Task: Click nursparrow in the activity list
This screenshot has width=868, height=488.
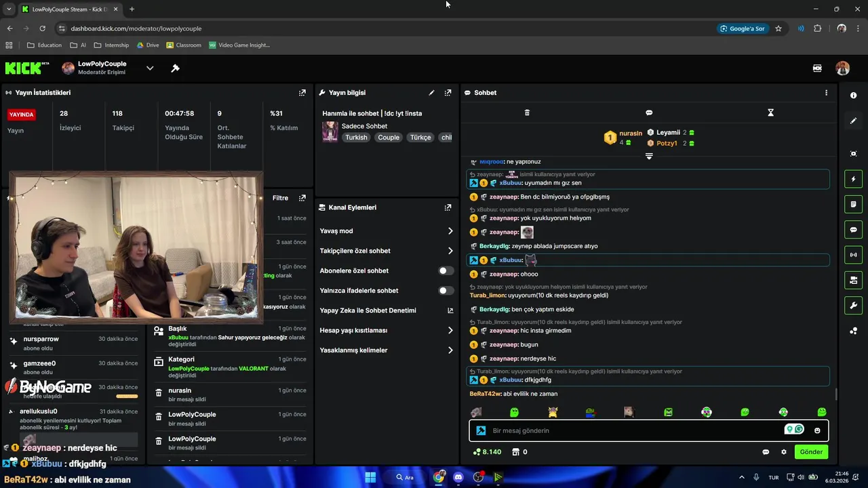Action: pos(41,339)
